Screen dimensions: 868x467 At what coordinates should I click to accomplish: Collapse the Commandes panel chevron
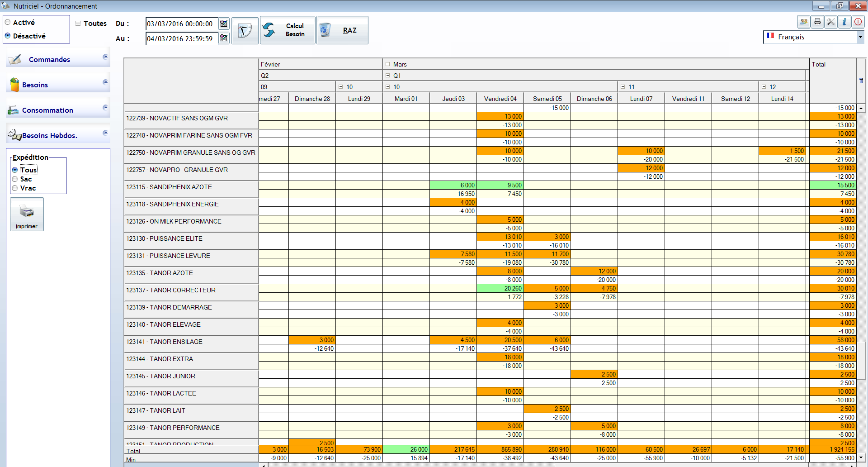tap(105, 57)
